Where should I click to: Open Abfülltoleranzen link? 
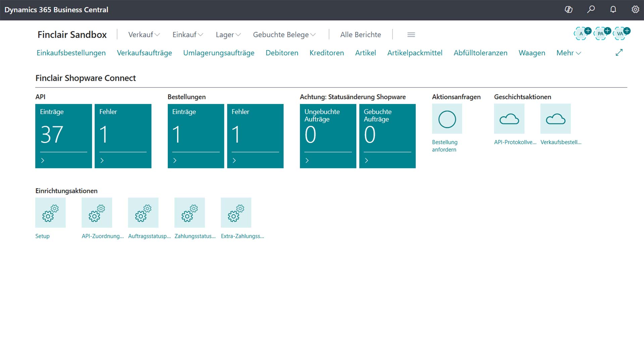tap(480, 53)
